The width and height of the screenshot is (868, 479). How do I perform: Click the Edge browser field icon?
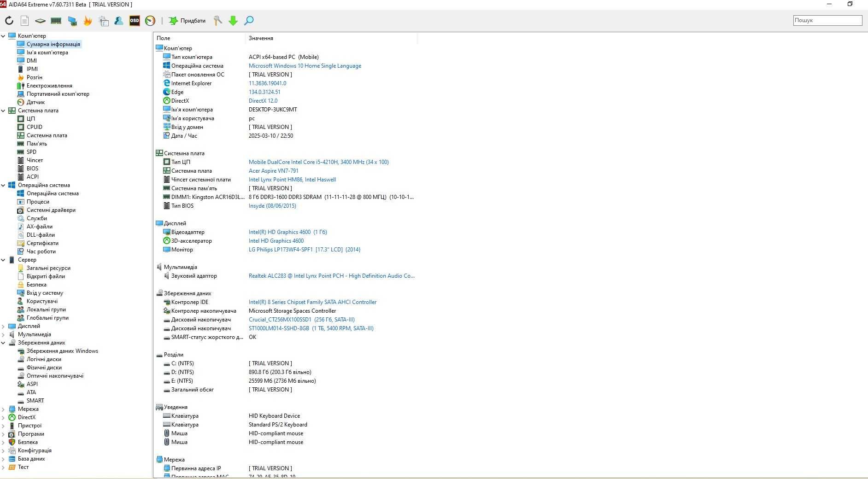pos(167,92)
